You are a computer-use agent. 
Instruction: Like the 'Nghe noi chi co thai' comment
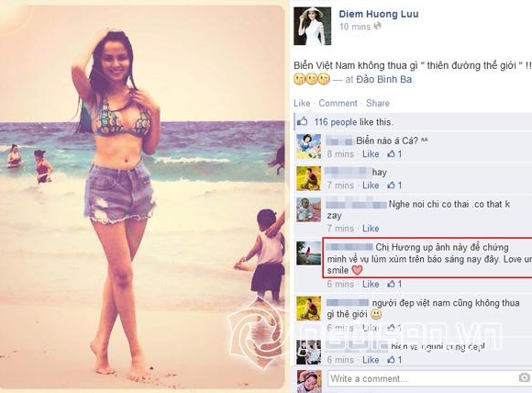[371, 229]
